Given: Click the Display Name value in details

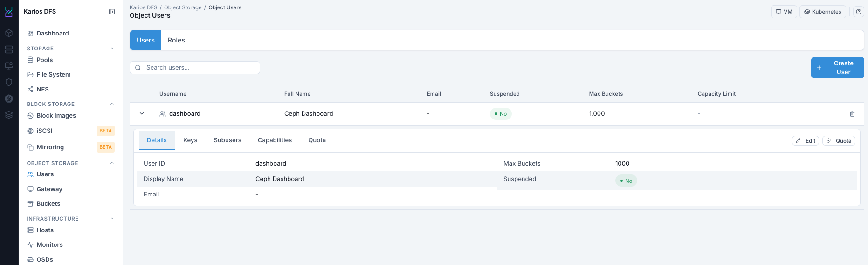Looking at the screenshot, I should [x=280, y=179].
